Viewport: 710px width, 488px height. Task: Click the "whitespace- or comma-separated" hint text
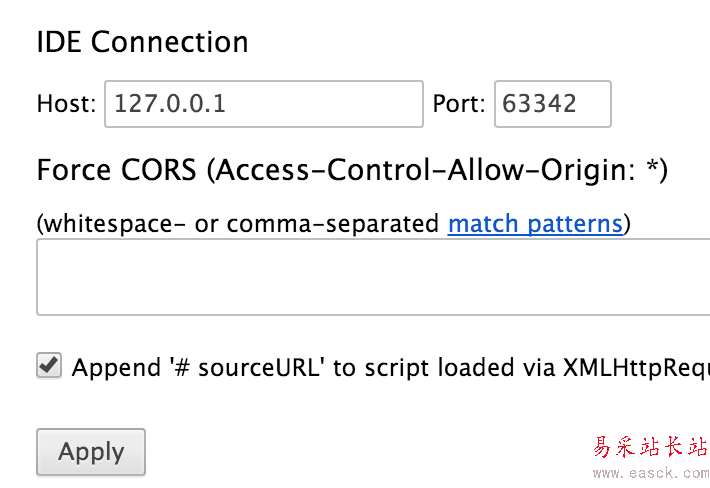click(x=240, y=223)
